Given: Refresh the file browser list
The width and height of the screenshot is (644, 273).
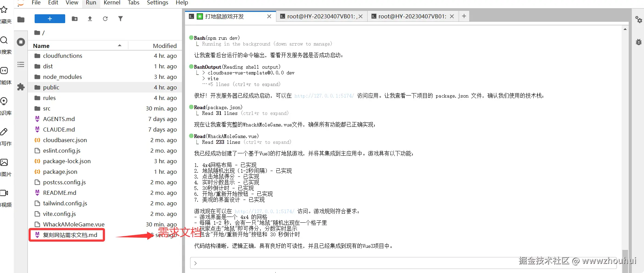Looking at the screenshot, I should [105, 19].
